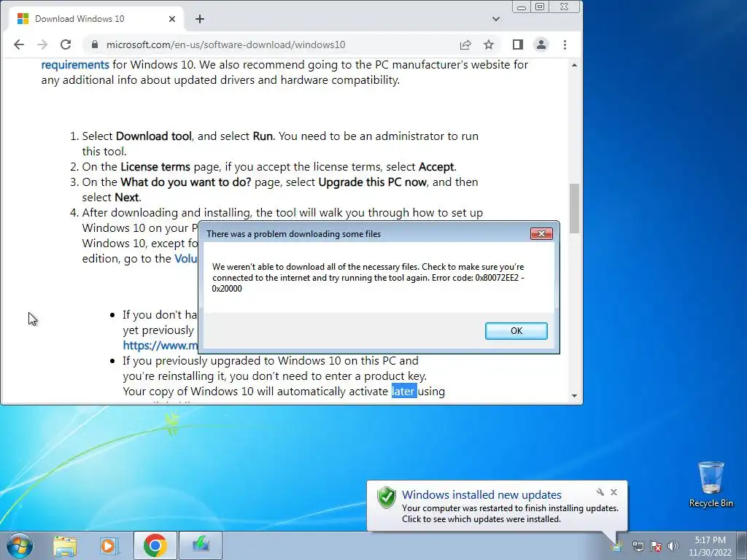
Task: Open the https://www.m... link in bullet list
Action: [x=160, y=346]
